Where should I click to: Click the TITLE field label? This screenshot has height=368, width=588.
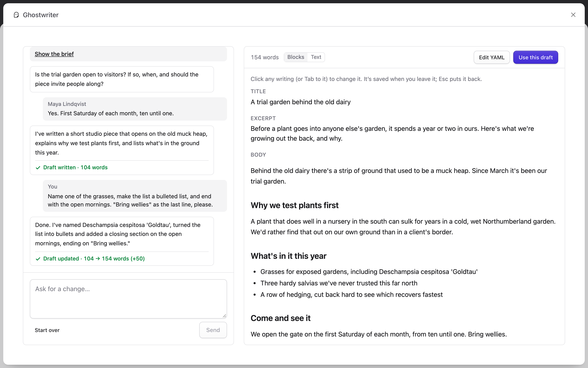[x=258, y=92]
